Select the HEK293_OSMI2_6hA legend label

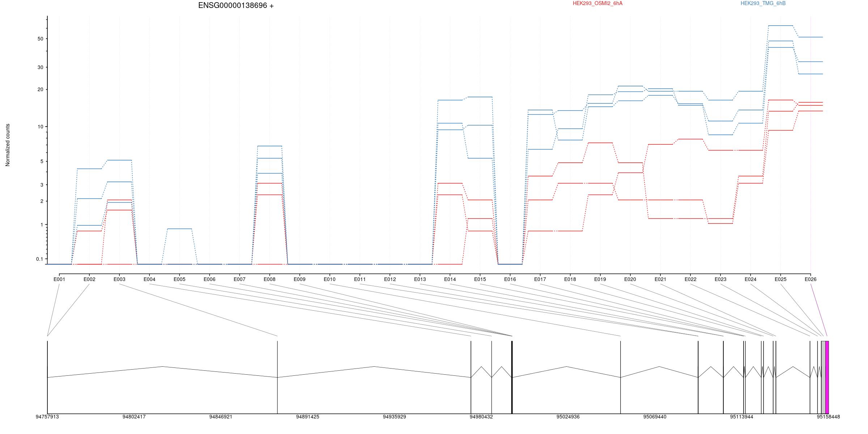(x=597, y=3)
